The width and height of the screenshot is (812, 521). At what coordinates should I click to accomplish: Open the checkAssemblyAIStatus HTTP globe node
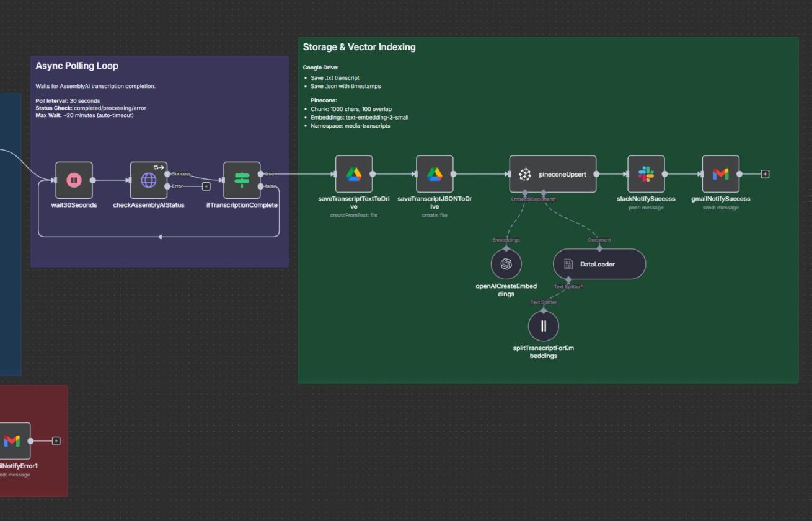pos(149,180)
